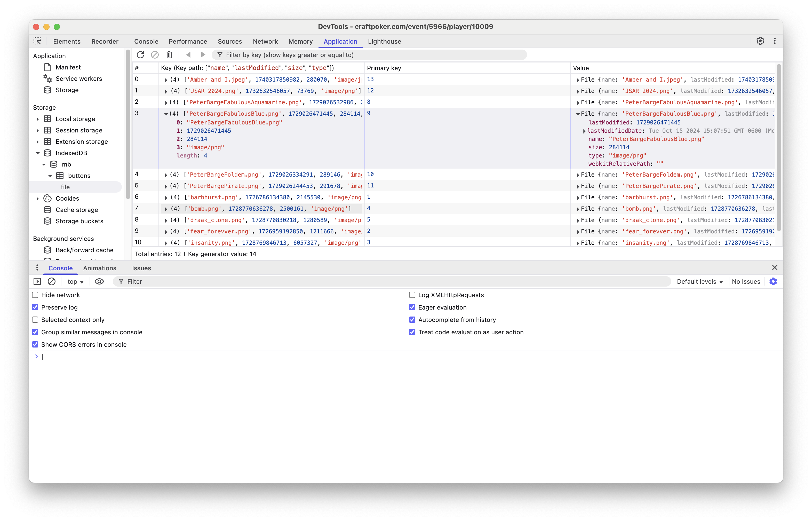Focus the console Filter input
The width and height of the screenshot is (812, 521).
[392, 281]
